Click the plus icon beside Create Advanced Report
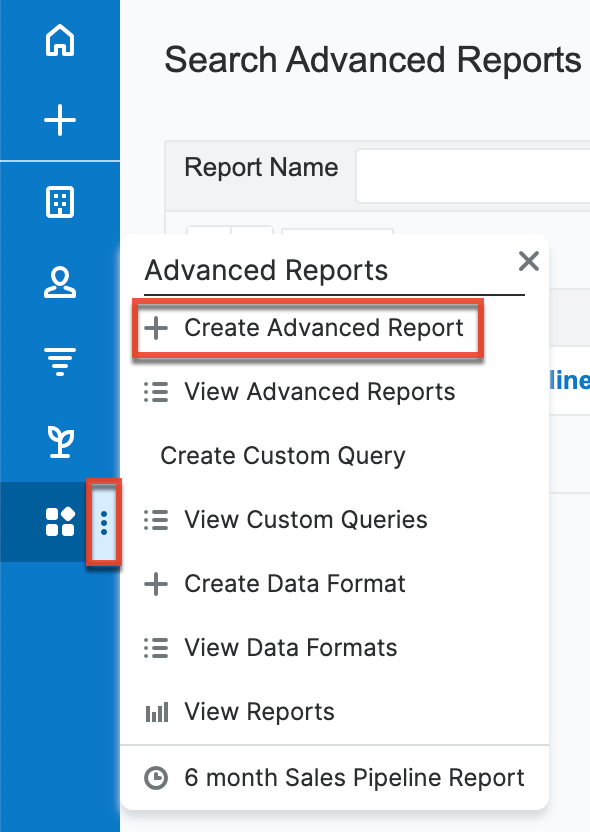 [x=156, y=327]
